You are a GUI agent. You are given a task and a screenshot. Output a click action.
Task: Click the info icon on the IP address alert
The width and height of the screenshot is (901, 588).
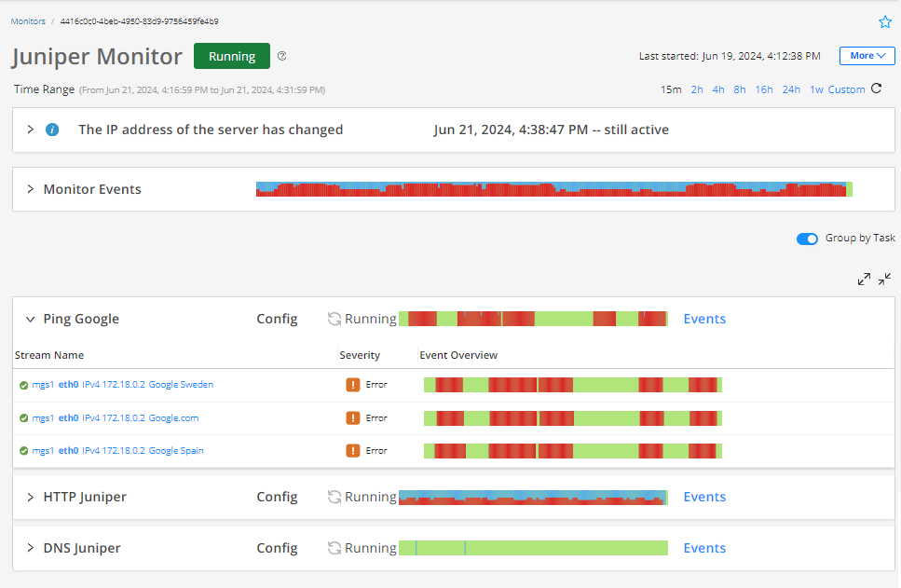tap(52, 130)
